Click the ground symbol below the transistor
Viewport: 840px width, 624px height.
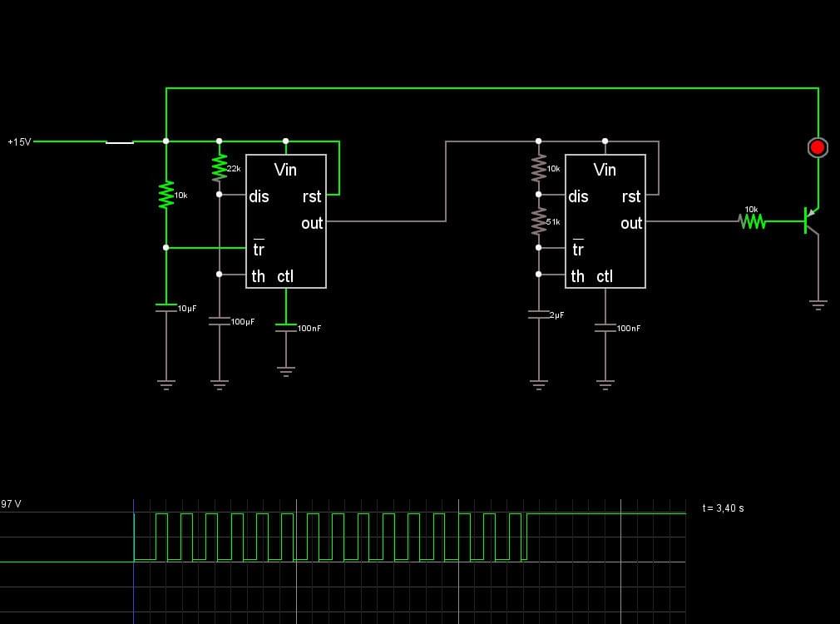pyautogui.click(x=818, y=305)
